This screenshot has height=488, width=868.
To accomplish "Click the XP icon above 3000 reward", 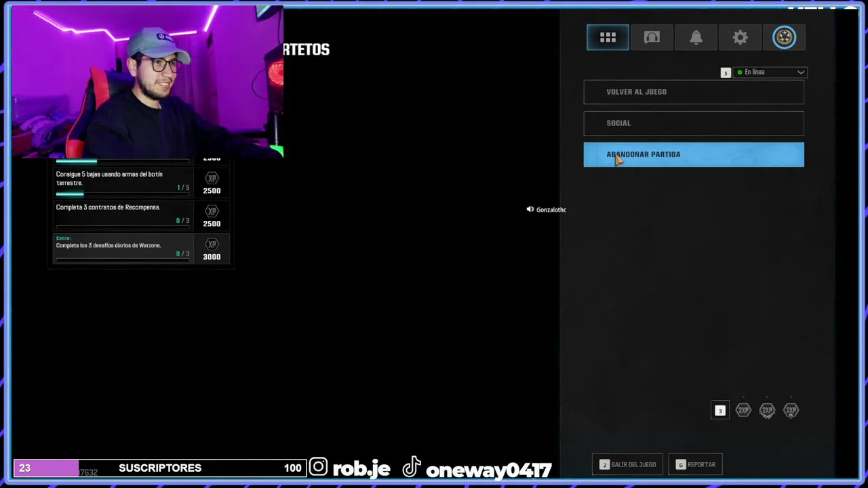I will pyautogui.click(x=212, y=244).
